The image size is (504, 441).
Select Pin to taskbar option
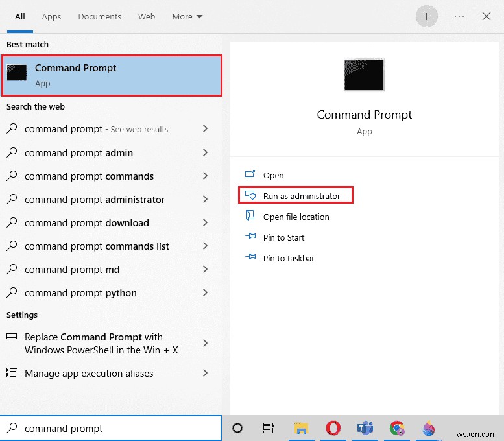click(289, 258)
